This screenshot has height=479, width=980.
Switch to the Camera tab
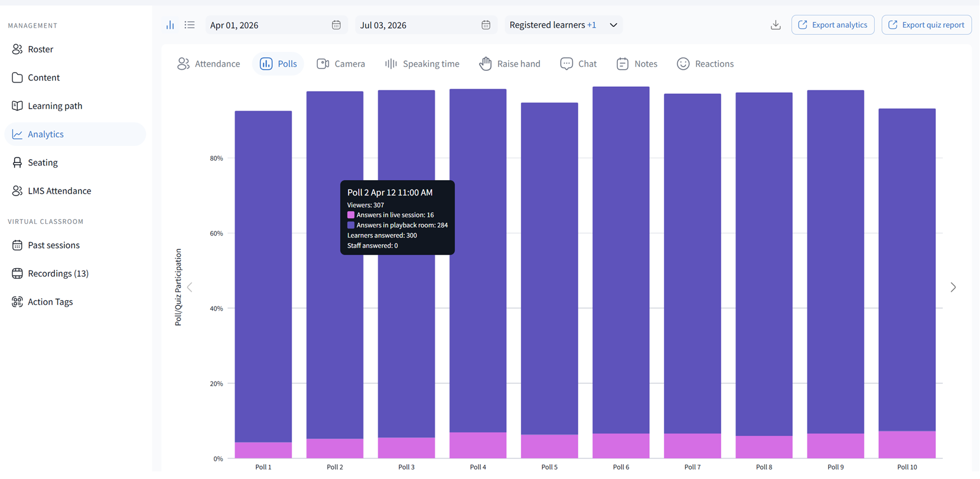(x=341, y=64)
